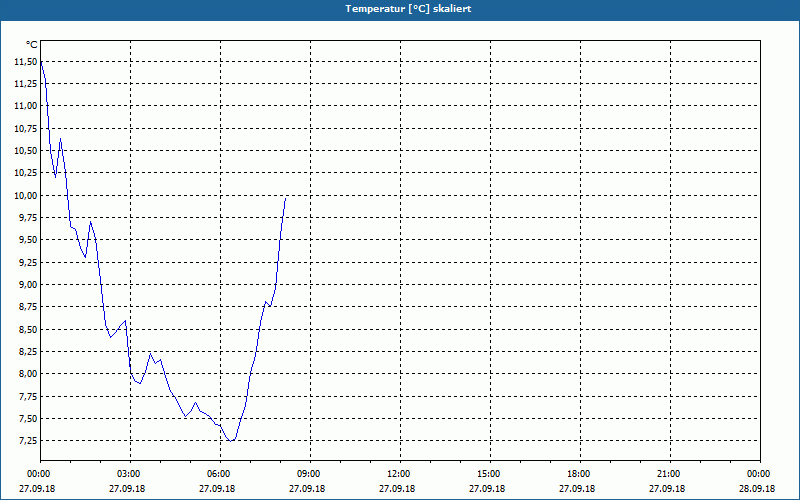Click the 10,75 y-axis value
800x500 pixels.
[x=26, y=128]
